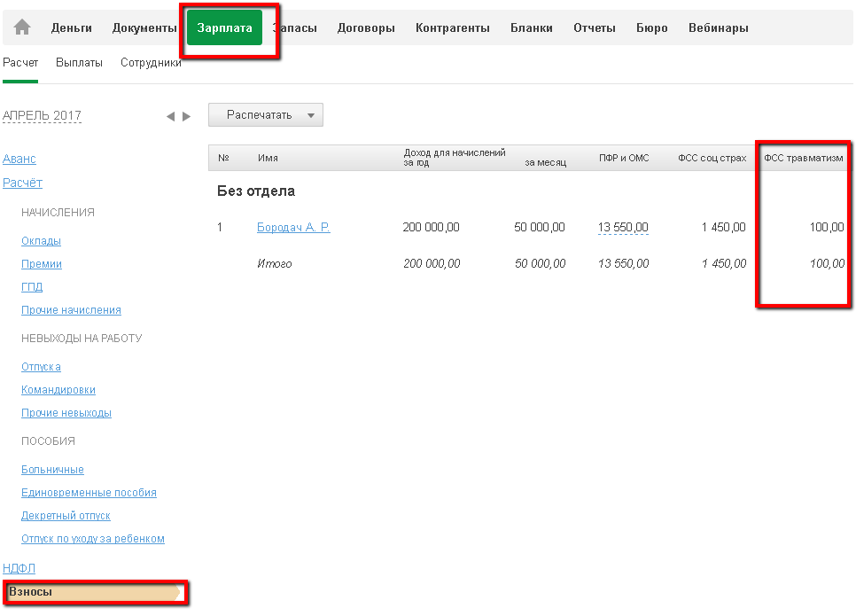This screenshot has width=856, height=616.
Task: Go to previous month arrow
Action: (x=170, y=116)
